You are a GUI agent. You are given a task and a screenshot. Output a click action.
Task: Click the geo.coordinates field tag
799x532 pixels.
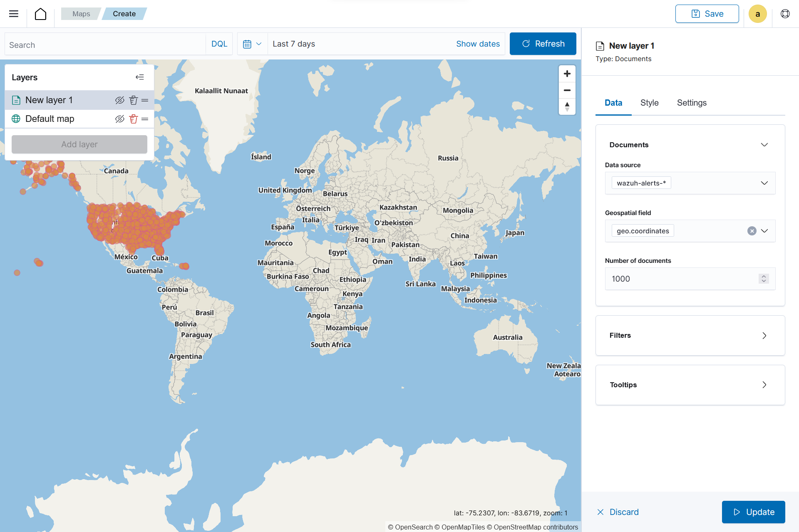tap(643, 231)
